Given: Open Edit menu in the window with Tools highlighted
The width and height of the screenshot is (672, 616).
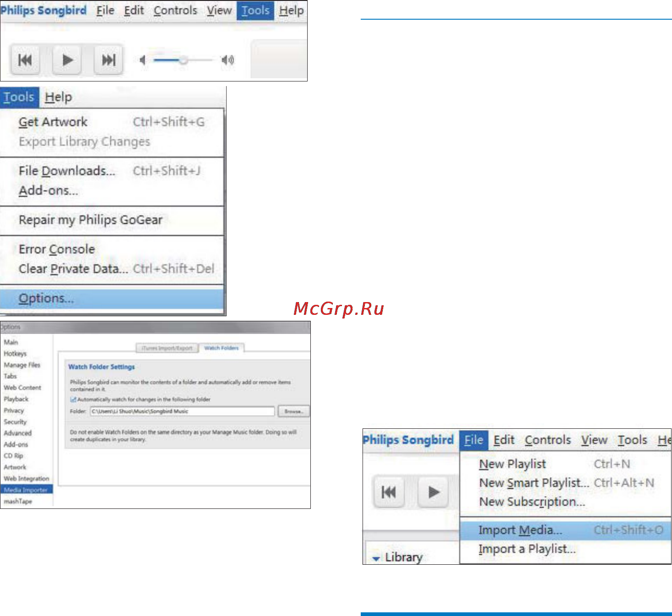Looking at the screenshot, I should [x=134, y=10].
